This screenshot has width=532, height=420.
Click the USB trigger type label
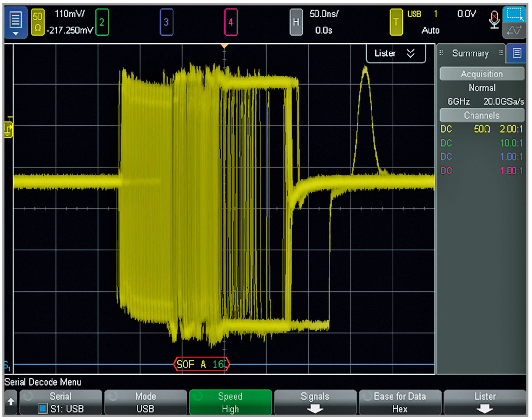click(414, 14)
